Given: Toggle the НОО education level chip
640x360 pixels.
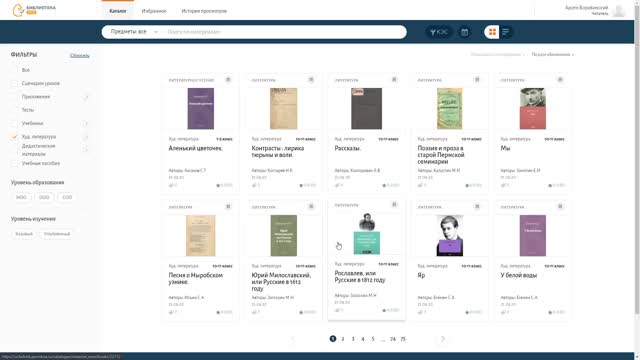Looking at the screenshot, I should (21, 197).
